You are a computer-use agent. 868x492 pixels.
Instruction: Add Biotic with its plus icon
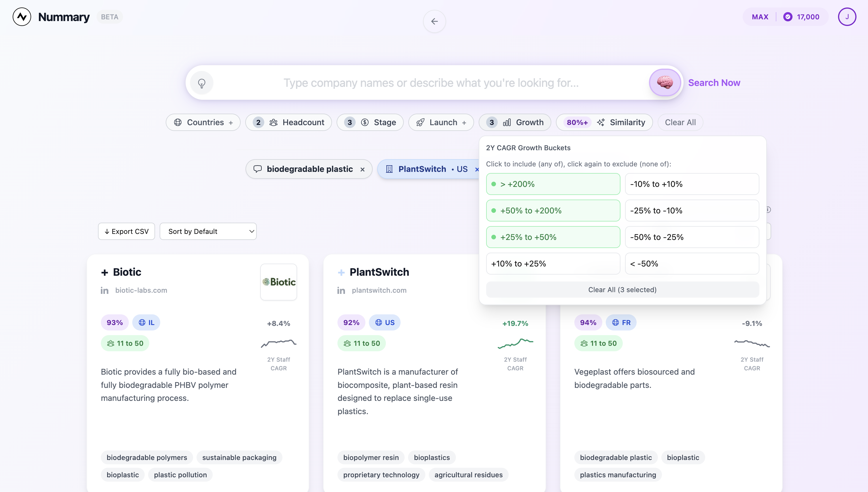pos(105,272)
